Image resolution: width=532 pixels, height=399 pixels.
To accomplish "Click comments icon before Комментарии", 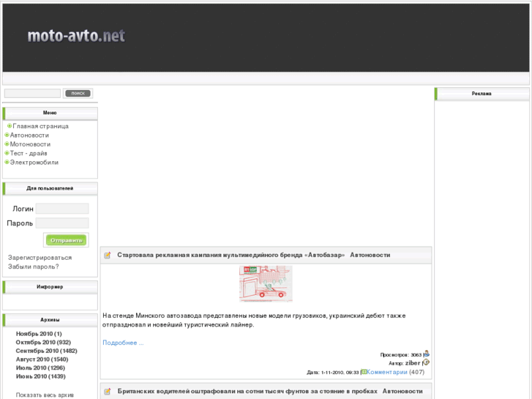I will point(364,372).
